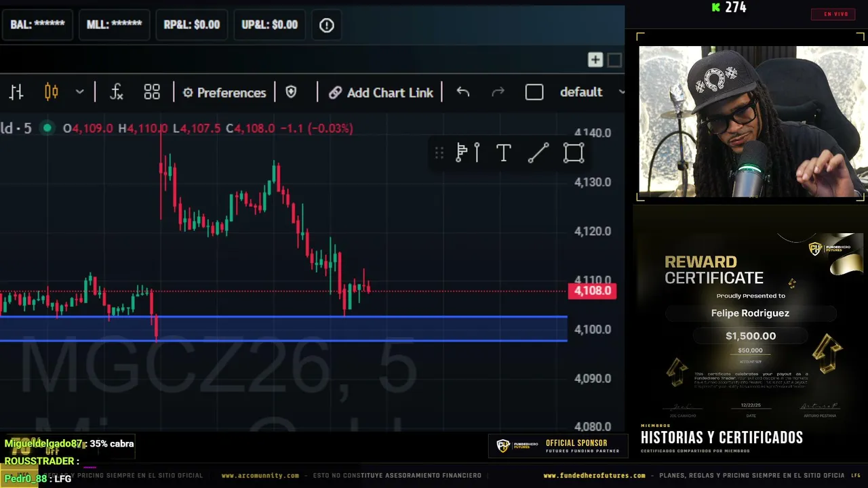Image resolution: width=868 pixels, height=488 pixels.
Task: Toggle hidden BAL balance value
Action: pyautogui.click(x=37, y=25)
